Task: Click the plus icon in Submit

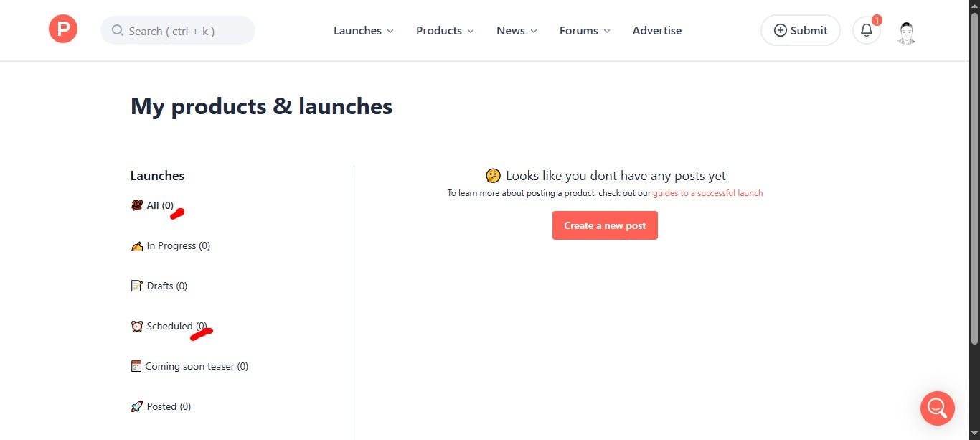Action: point(780,30)
